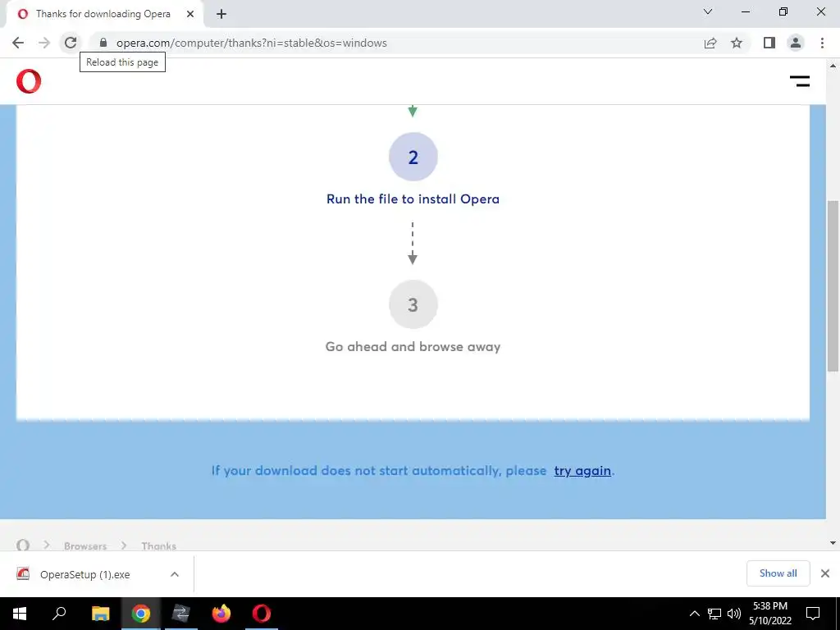Click the network tray icon
840x630 pixels.
[x=714, y=614]
